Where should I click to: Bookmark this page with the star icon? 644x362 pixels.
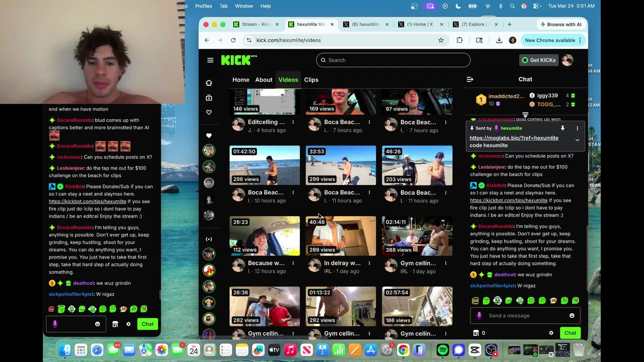pos(441,40)
